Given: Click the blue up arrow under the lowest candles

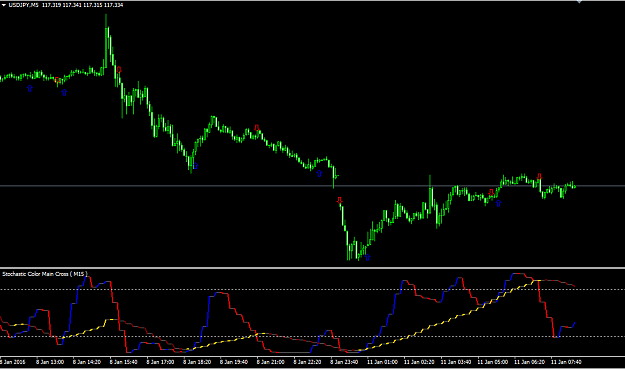Looking at the screenshot, I should pyautogui.click(x=368, y=257).
